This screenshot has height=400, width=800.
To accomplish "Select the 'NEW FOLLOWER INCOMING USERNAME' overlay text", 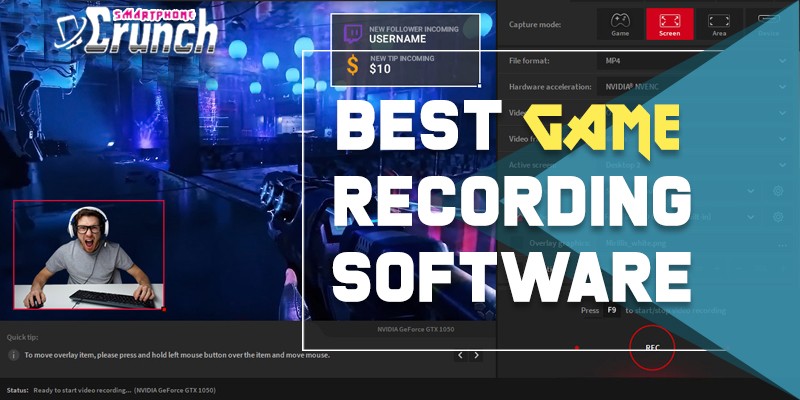I will pos(414,34).
